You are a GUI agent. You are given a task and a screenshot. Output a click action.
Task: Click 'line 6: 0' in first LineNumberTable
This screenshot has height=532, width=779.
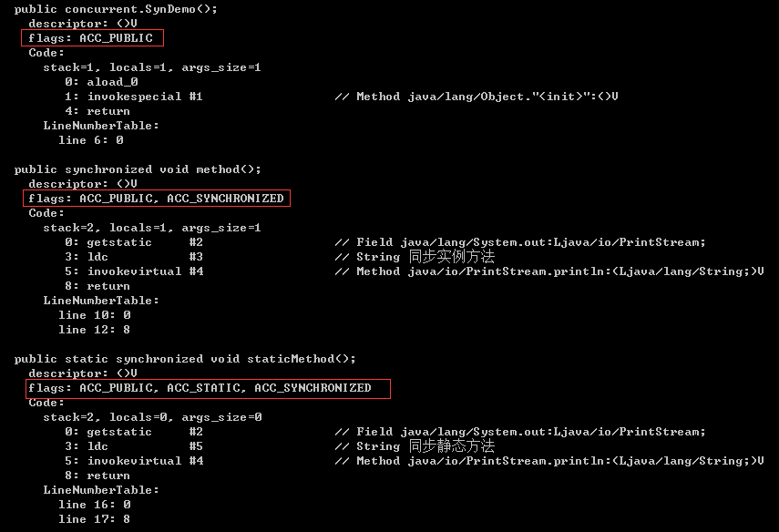click(91, 140)
